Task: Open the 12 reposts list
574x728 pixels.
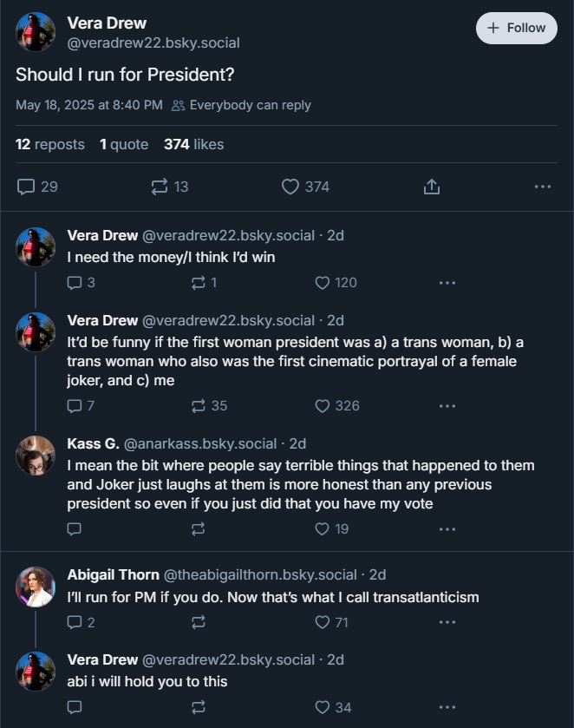Action: pyautogui.click(x=50, y=145)
